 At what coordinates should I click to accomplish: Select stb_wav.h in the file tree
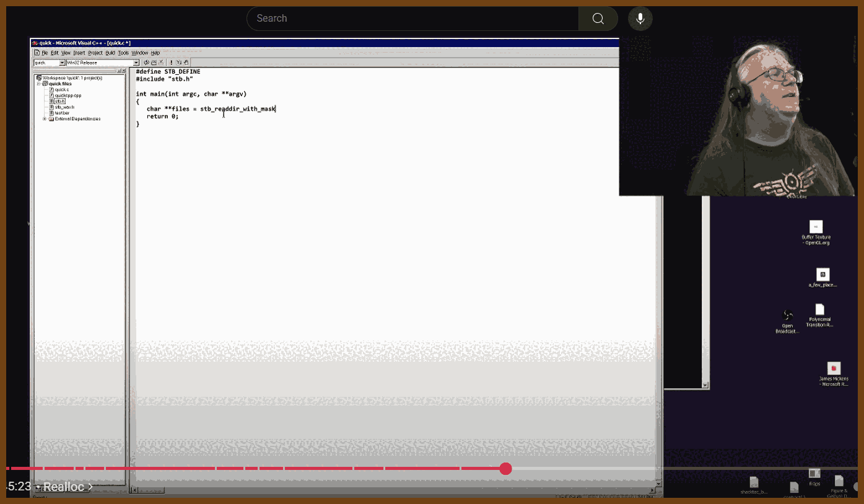point(64,107)
